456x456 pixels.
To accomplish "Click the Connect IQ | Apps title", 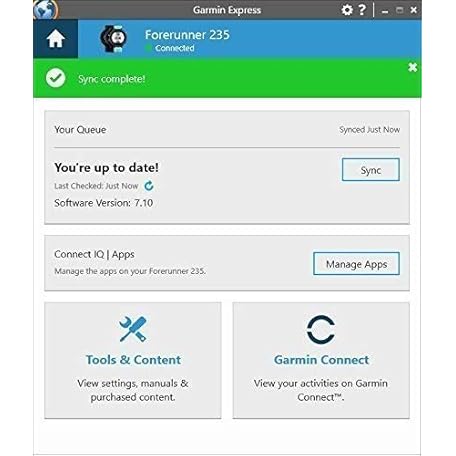I will [x=94, y=254].
